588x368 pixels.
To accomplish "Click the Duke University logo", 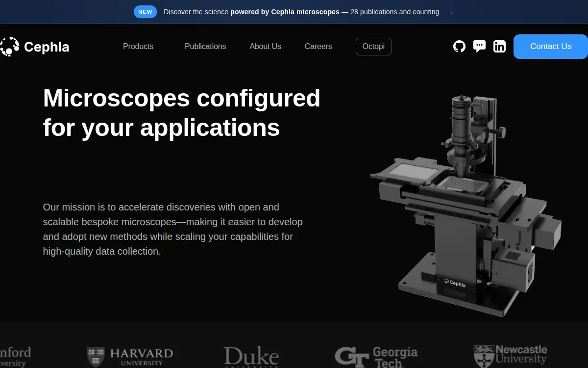I will 251,357.
